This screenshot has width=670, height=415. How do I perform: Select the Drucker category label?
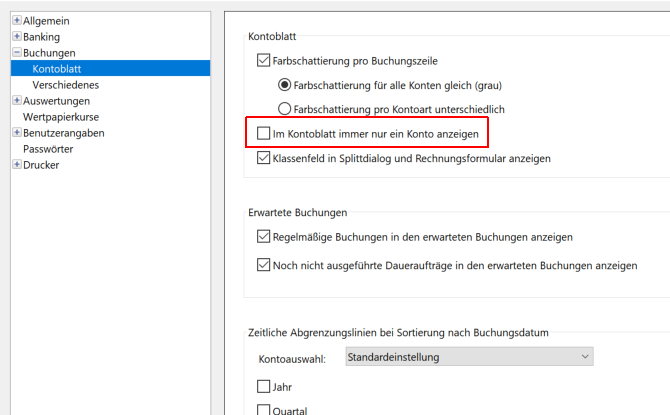(x=41, y=165)
